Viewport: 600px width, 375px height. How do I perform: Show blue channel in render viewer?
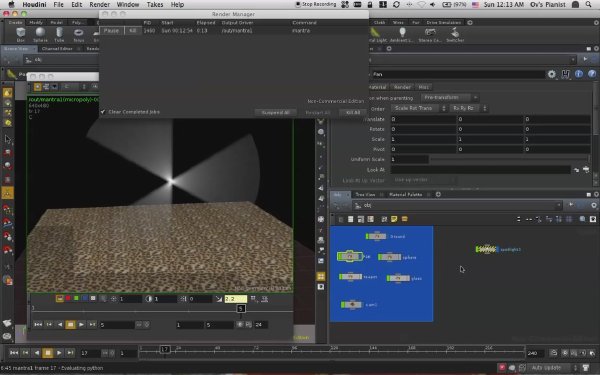point(85,298)
